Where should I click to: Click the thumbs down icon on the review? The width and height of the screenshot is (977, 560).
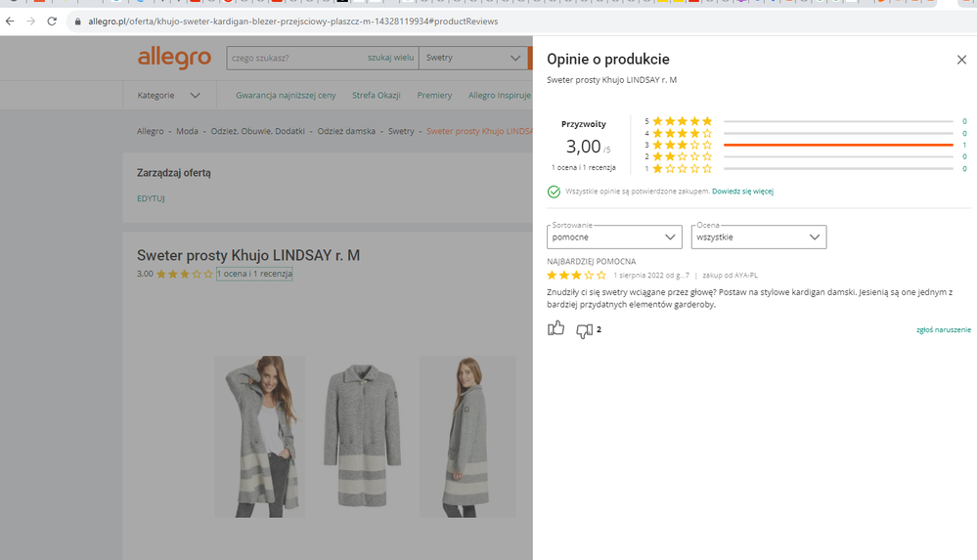click(584, 330)
